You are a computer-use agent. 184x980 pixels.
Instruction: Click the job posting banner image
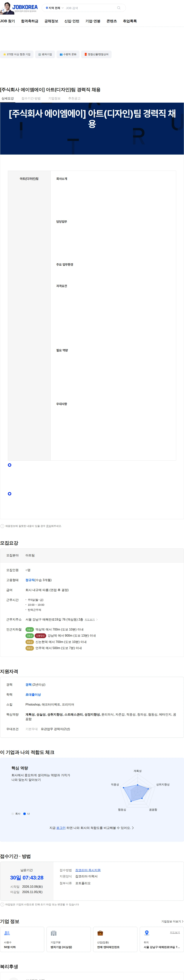92,129
